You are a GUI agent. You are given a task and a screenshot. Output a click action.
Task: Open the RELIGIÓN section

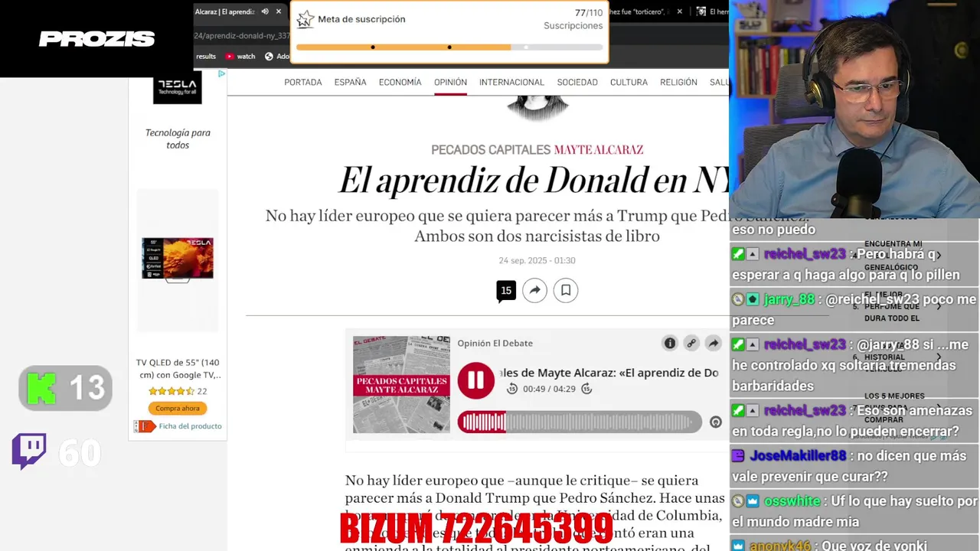(678, 83)
